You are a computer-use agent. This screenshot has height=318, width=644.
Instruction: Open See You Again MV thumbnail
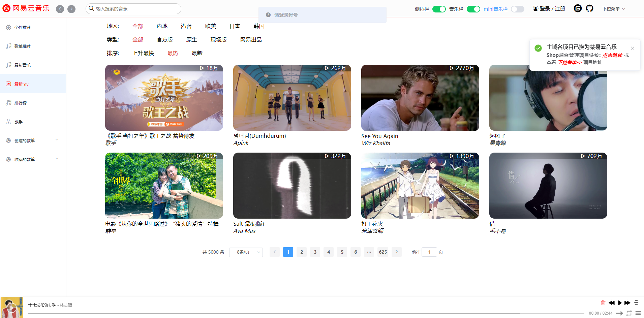pos(420,98)
